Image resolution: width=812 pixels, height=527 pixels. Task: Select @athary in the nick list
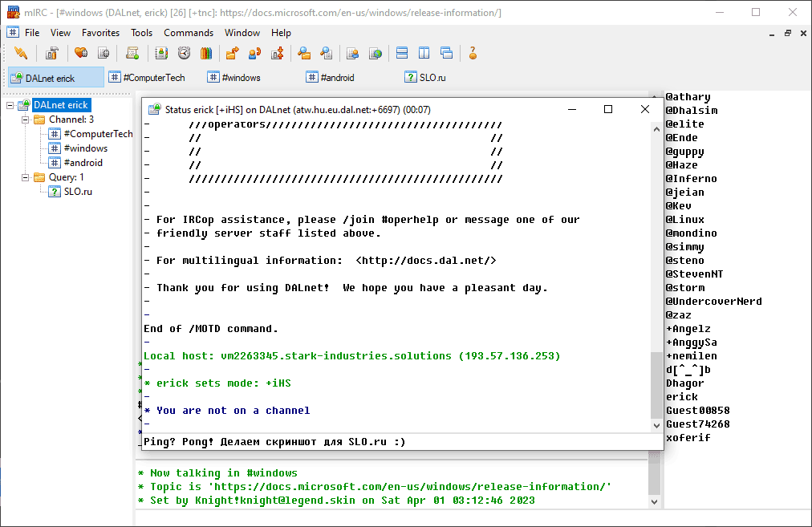coord(688,97)
